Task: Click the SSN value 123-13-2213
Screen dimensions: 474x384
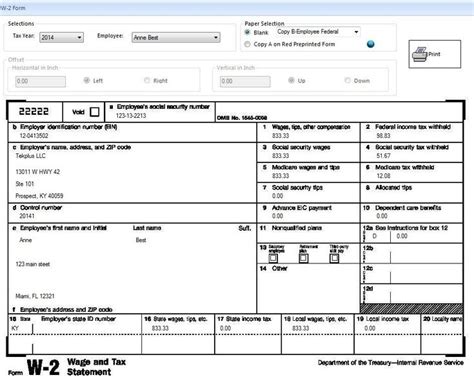Action: (131, 116)
